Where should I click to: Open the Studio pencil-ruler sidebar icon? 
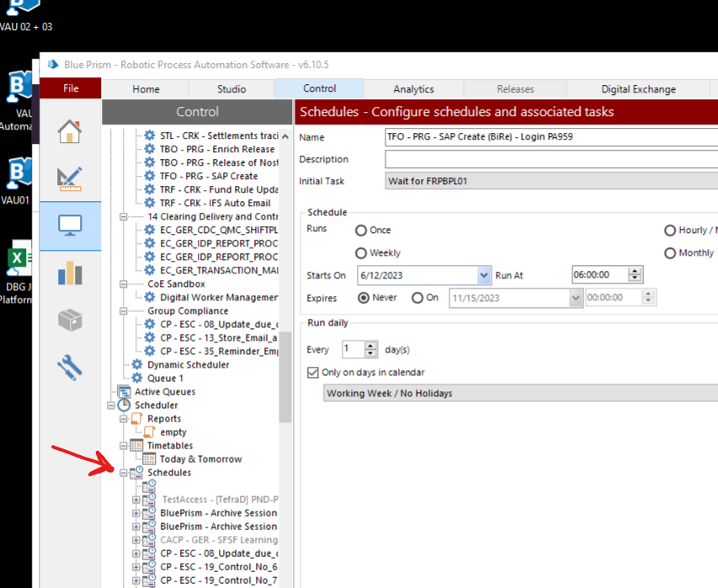[x=69, y=178]
